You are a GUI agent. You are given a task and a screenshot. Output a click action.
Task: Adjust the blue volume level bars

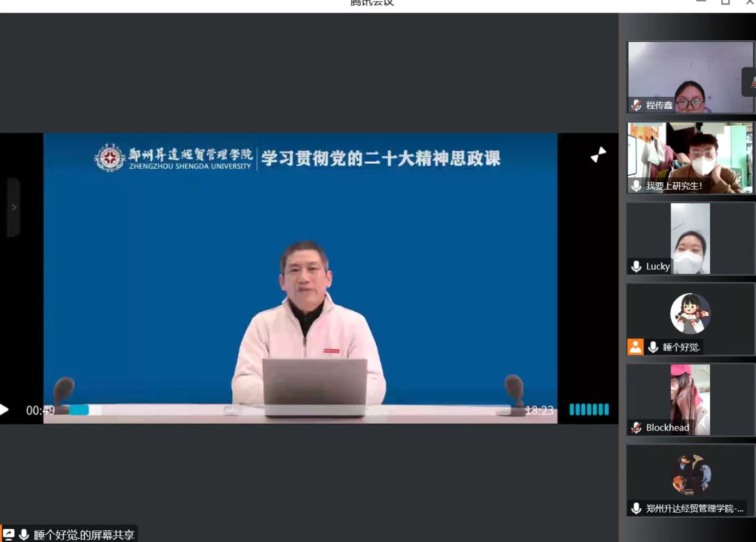click(x=588, y=410)
